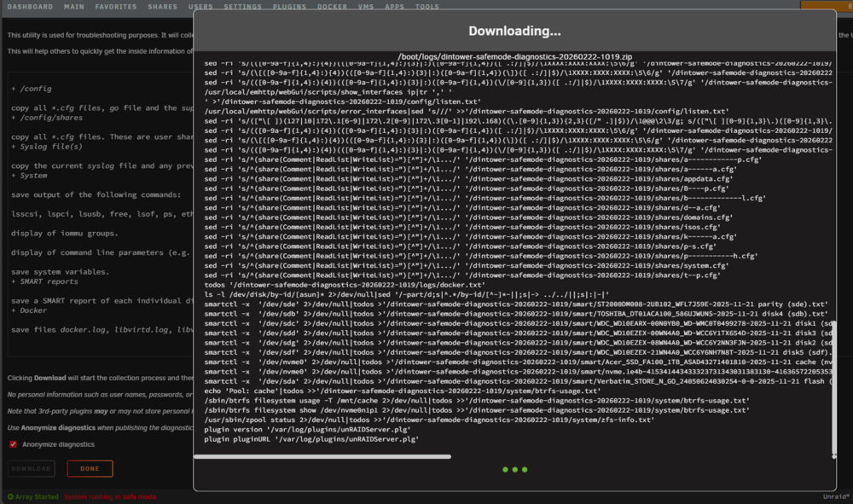Click the 'Unraid' footer text
Viewport: 853px width, 504px height.
tap(836, 496)
